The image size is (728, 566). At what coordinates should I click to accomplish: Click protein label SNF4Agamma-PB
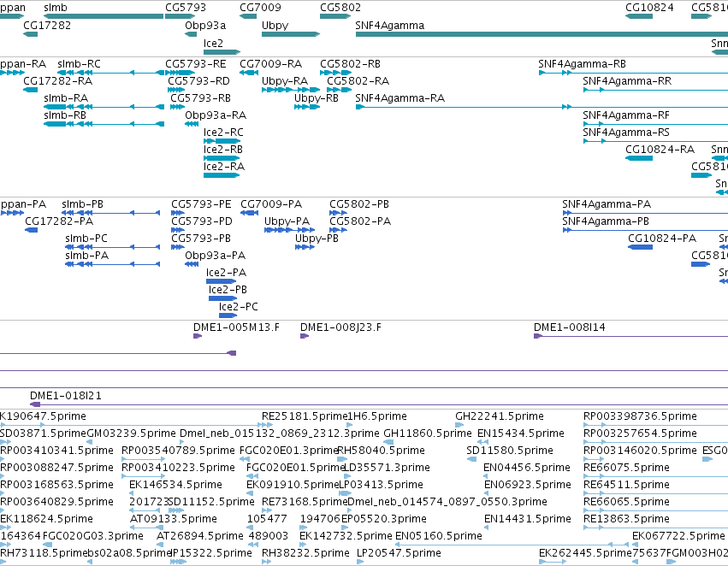(606, 221)
